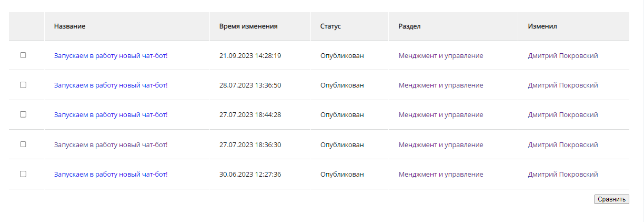Open Дмитрий Покровский link in 30.06.2023 row
This screenshot has height=222, width=644.
[x=563, y=174]
